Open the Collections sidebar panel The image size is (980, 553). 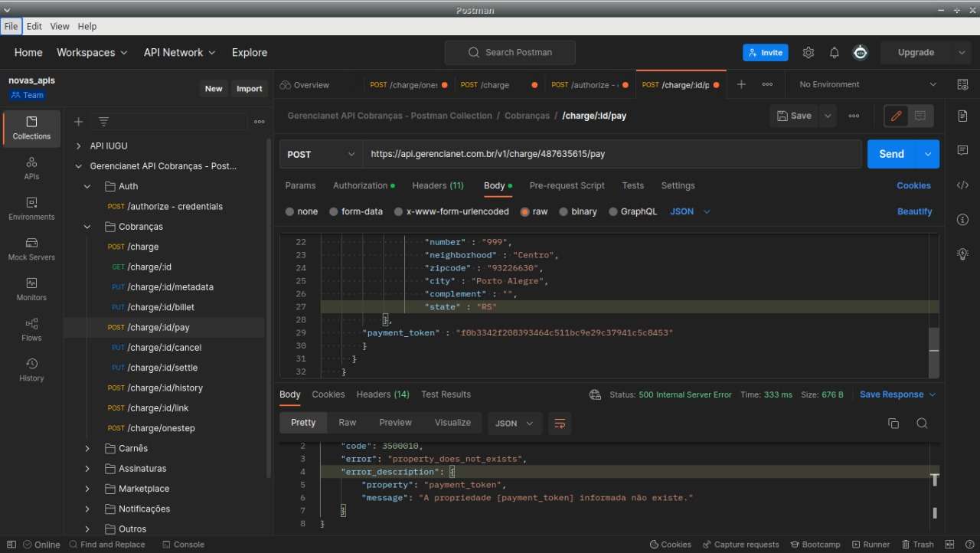coord(31,128)
